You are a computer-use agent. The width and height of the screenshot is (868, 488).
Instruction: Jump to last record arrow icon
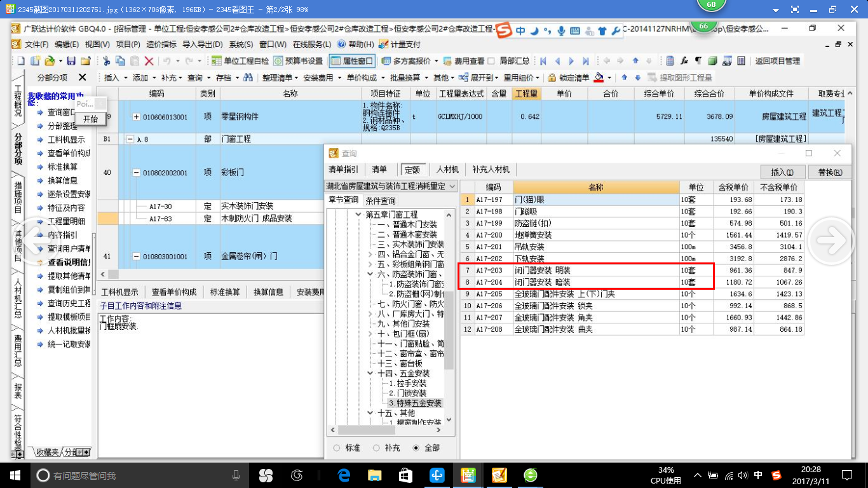pos(585,61)
